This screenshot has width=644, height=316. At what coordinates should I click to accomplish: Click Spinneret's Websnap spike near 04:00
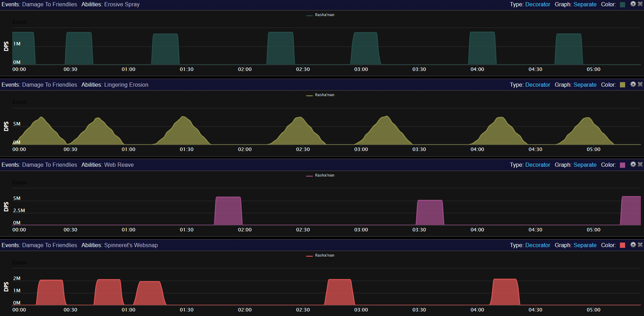pos(505,292)
